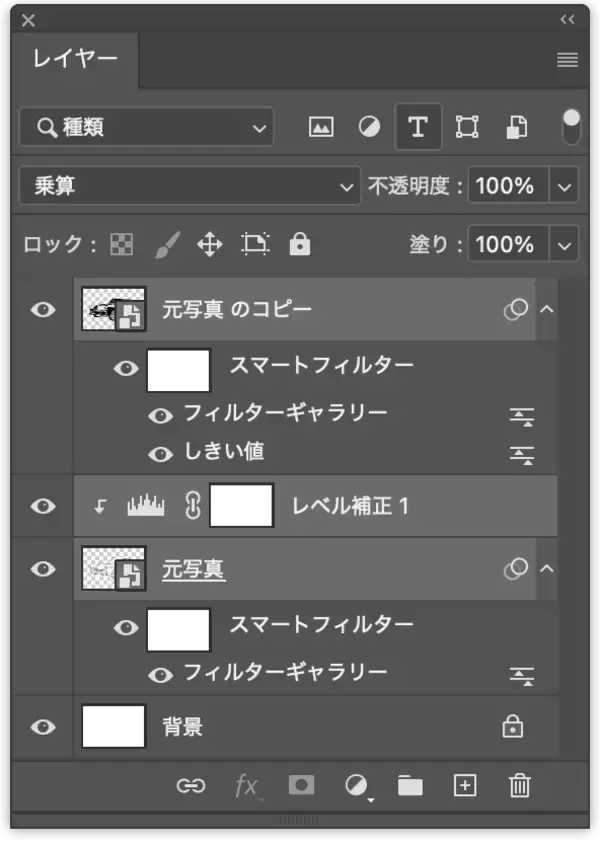
Task: Hide the 元写真 のコピー layer
Action: (x=43, y=310)
